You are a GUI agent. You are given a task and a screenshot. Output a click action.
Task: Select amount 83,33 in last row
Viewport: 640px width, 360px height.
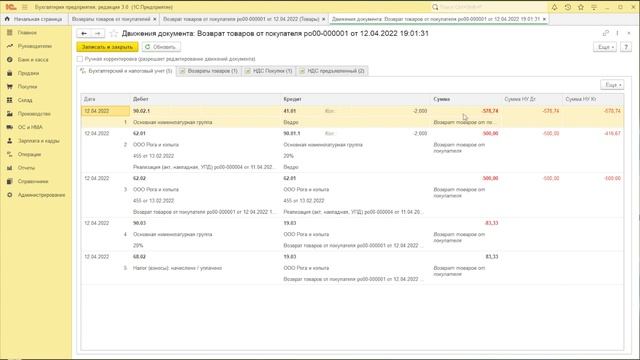coord(492,257)
